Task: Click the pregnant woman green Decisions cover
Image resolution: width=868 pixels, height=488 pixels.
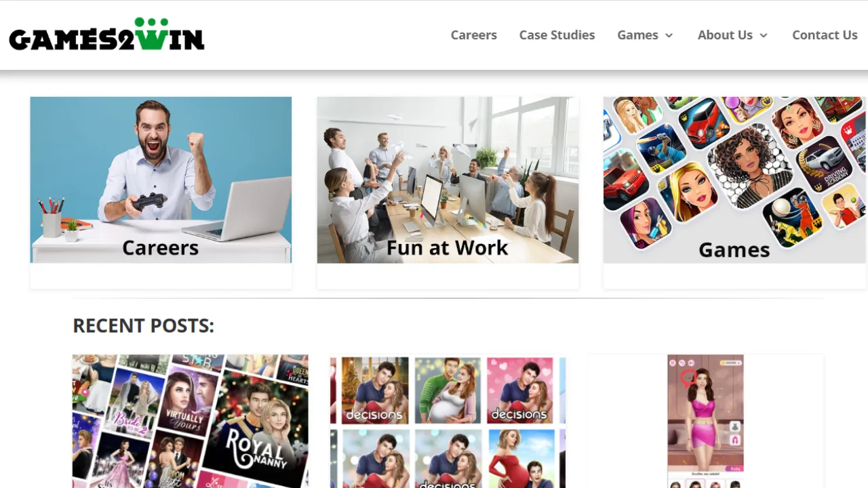Action: pyautogui.click(x=448, y=390)
